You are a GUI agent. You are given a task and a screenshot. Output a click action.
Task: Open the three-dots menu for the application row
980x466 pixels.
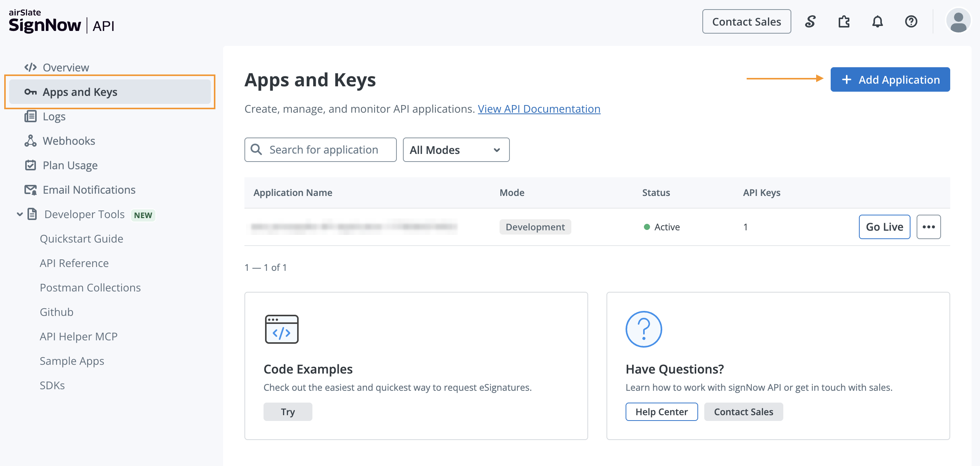[929, 227]
